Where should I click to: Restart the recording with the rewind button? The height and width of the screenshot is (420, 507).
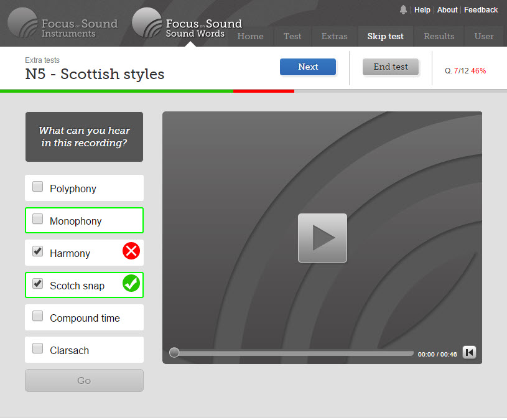(469, 352)
